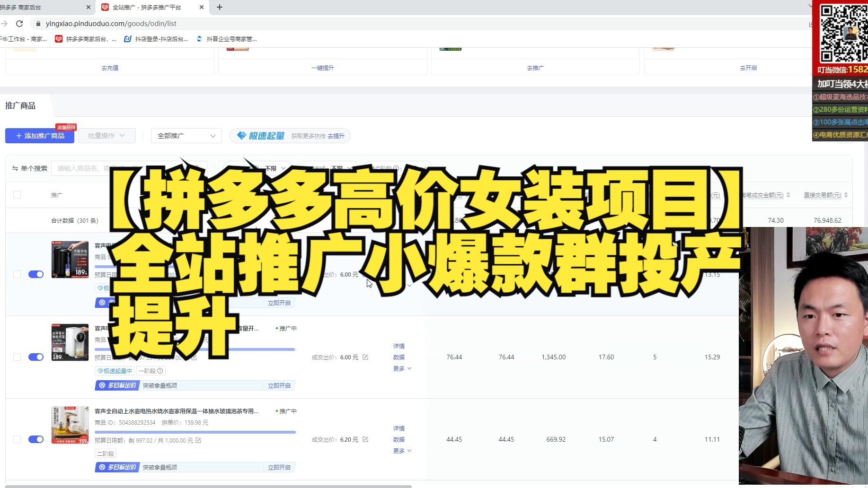Close the 全站推广 - 拼多多推广平台 tab
The width and height of the screenshot is (868, 488).
point(202,7)
